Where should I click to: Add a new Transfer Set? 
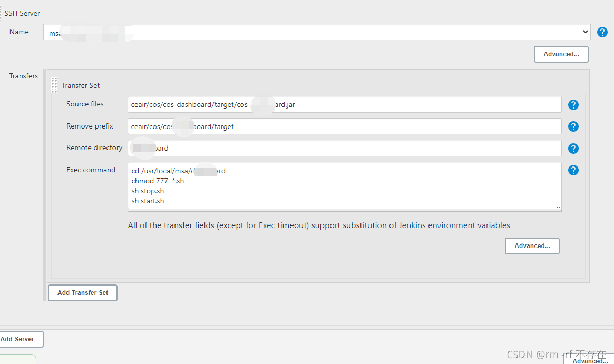82,292
